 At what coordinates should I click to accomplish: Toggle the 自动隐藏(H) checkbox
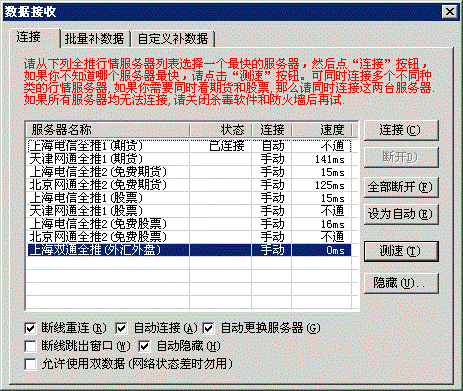[x=144, y=346]
